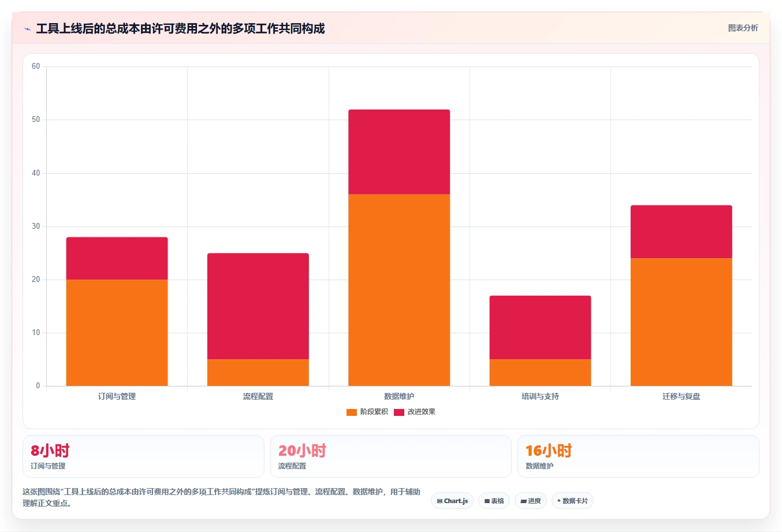Click the description paragraph below cards
The height and width of the screenshot is (532, 782).
tap(221, 497)
